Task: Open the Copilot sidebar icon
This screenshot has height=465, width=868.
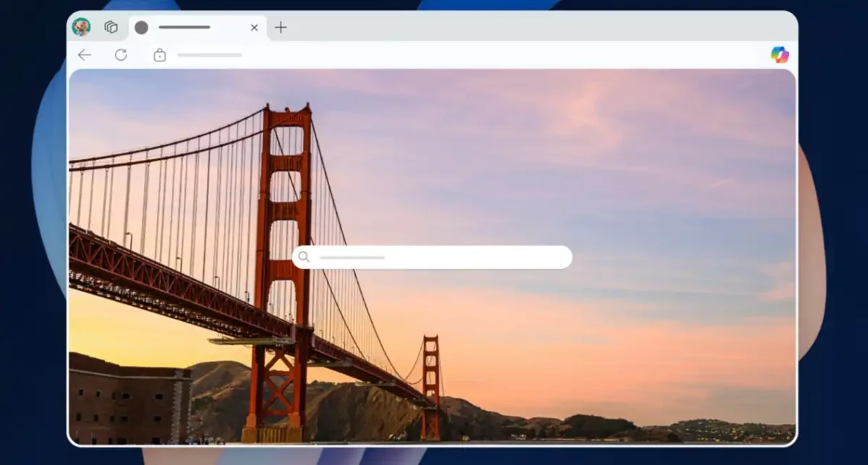Action: 780,54
